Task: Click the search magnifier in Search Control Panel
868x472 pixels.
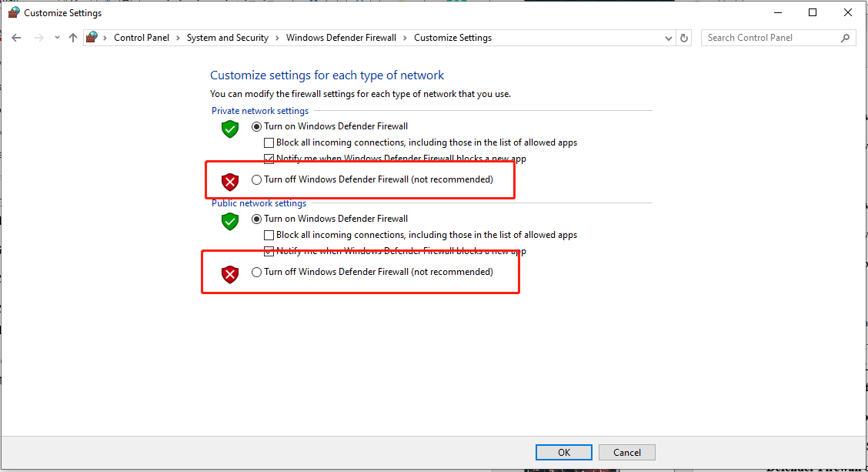Action: [x=845, y=37]
